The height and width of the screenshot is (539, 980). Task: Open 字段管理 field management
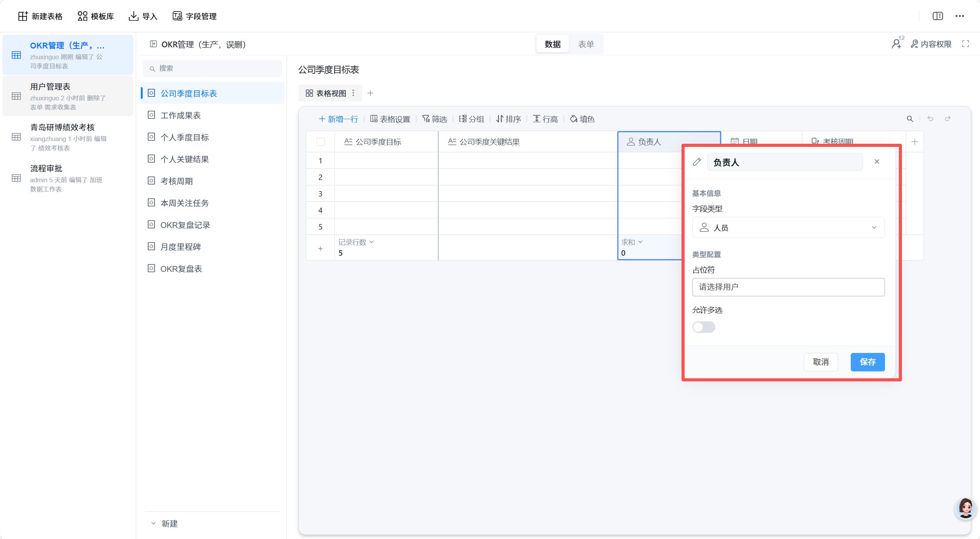(x=195, y=16)
